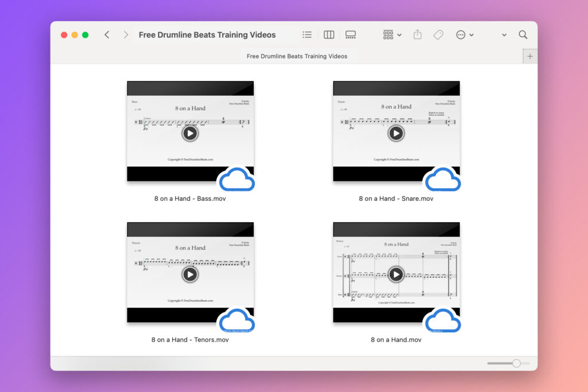Open a new tab with the plus button
Image resolution: width=588 pixels, height=392 pixels.
coord(529,56)
